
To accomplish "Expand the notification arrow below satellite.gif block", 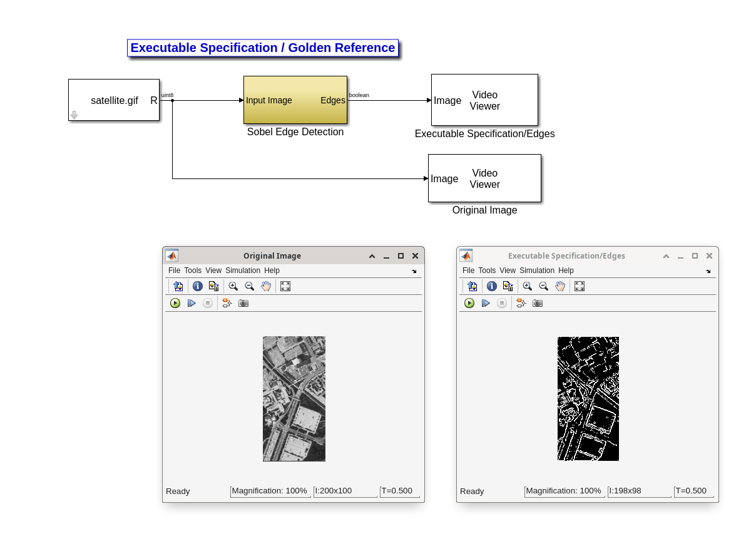I will (74, 115).
